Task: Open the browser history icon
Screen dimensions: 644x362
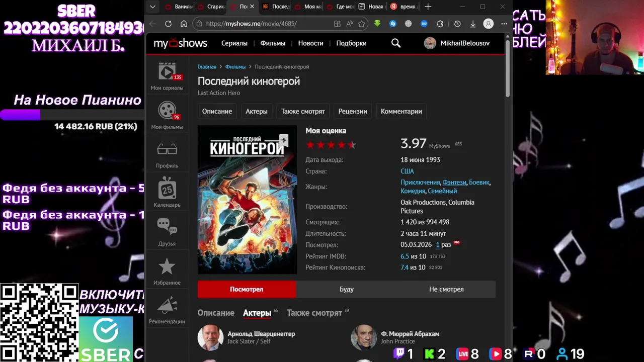Action: 457,24
